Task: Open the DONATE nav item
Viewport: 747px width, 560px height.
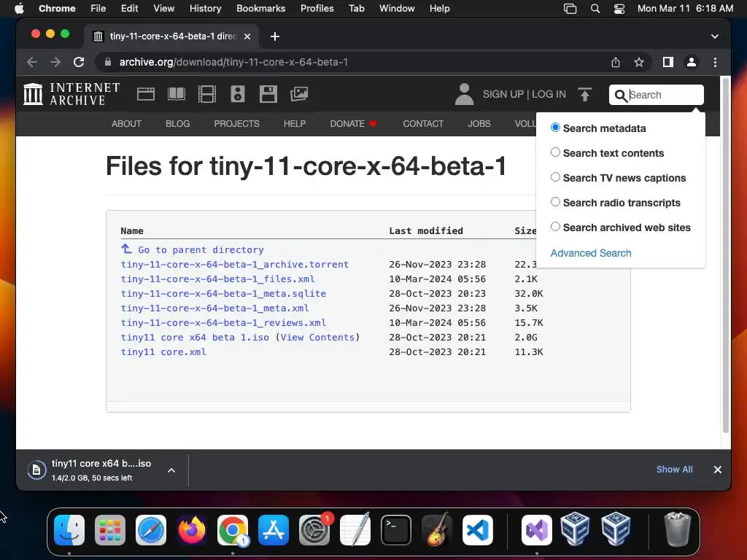Action: [x=353, y=124]
